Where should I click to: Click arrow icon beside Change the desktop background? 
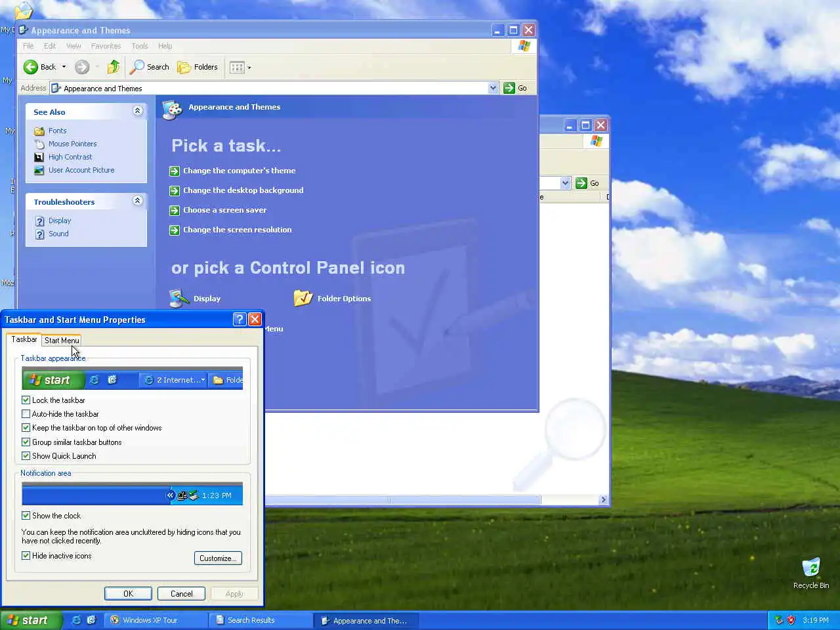pyautogui.click(x=175, y=191)
